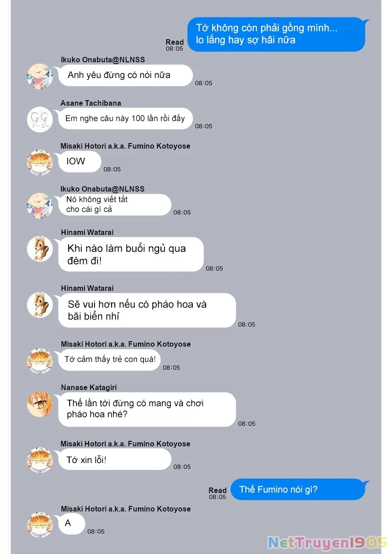Click the NetTruyen1905 watermark logo
Screen dimensions: 392x554
click(328, 542)
